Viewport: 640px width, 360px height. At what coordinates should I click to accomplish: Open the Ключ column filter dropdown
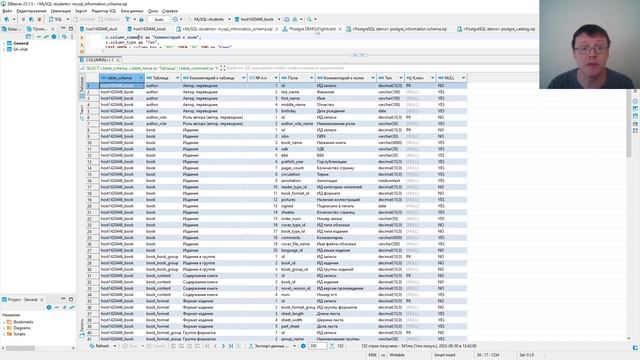433,78
